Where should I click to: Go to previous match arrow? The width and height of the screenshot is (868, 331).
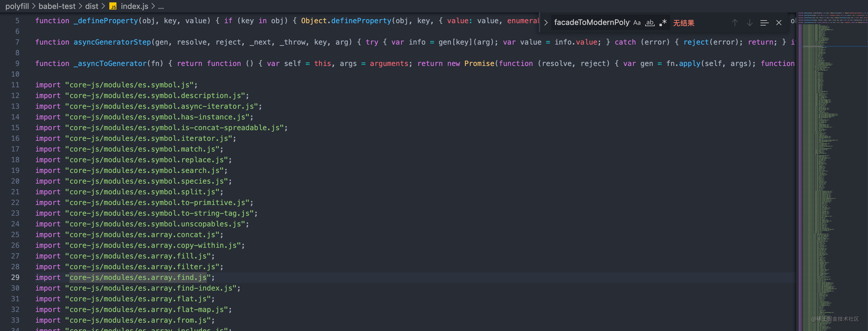pyautogui.click(x=735, y=23)
